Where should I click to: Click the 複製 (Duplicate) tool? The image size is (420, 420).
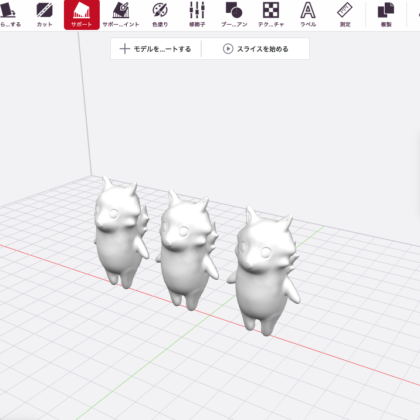tap(386, 15)
